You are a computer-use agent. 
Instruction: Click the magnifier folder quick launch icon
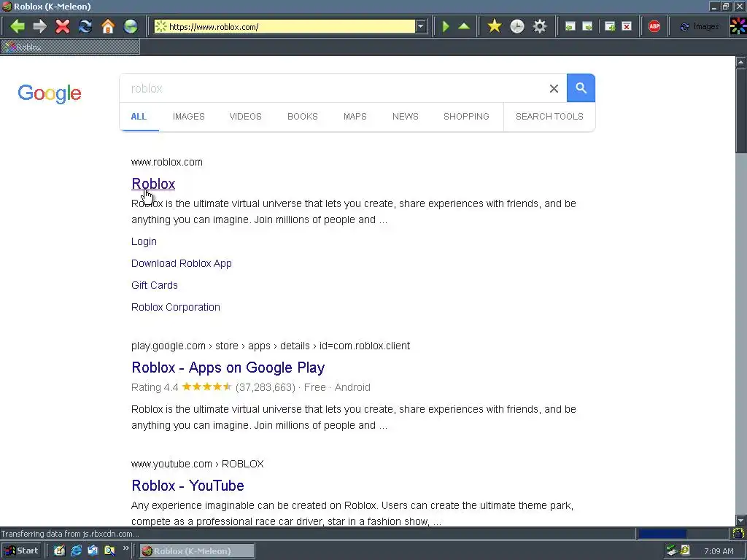click(109, 551)
